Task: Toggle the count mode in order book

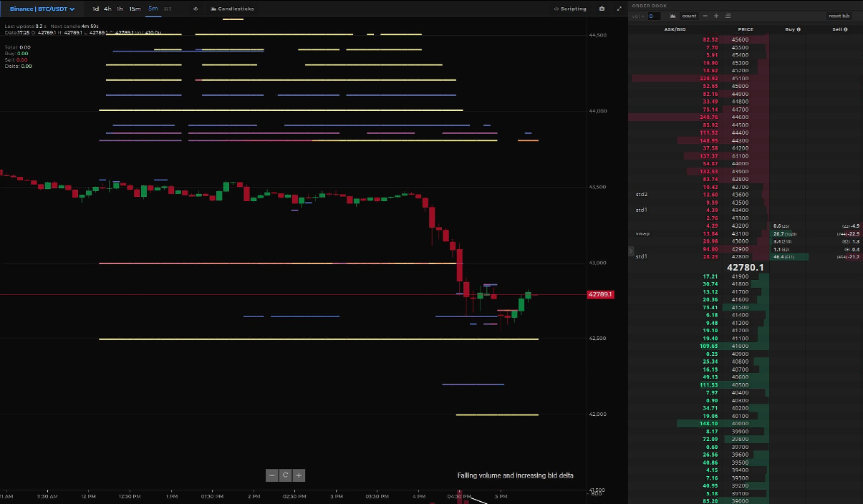Action: coord(689,16)
